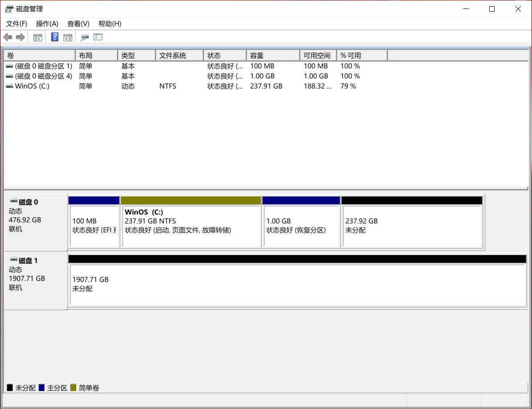Click the disk properties viewer icon
Image resolution: width=532 pixels, height=409 pixels.
point(84,37)
